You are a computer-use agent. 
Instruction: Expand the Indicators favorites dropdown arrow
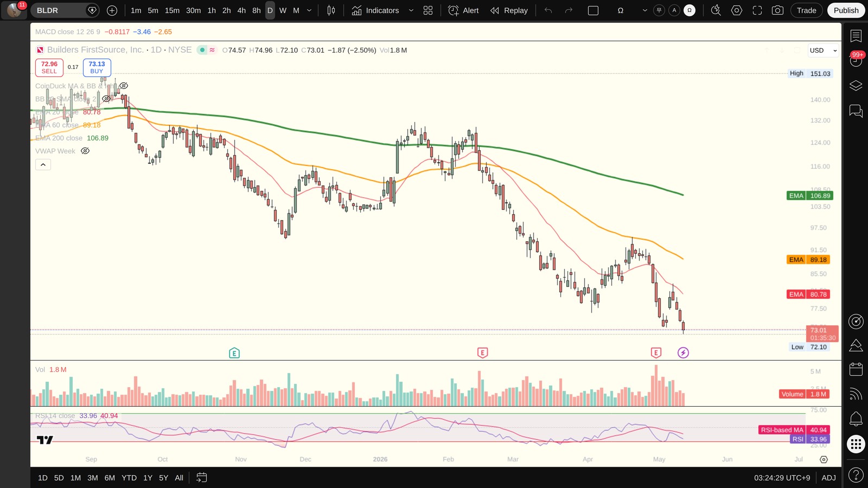tap(411, 10)
